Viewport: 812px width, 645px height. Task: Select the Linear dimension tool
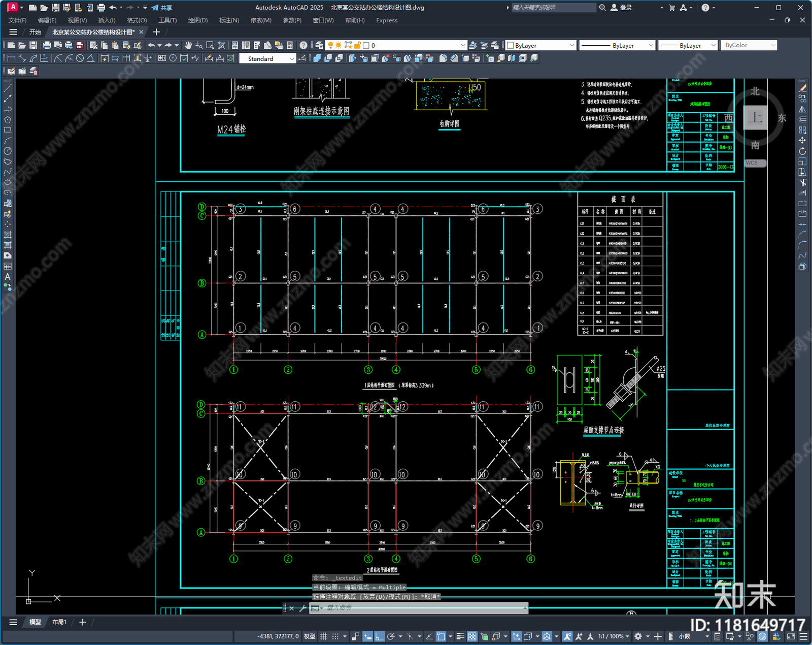11,58
